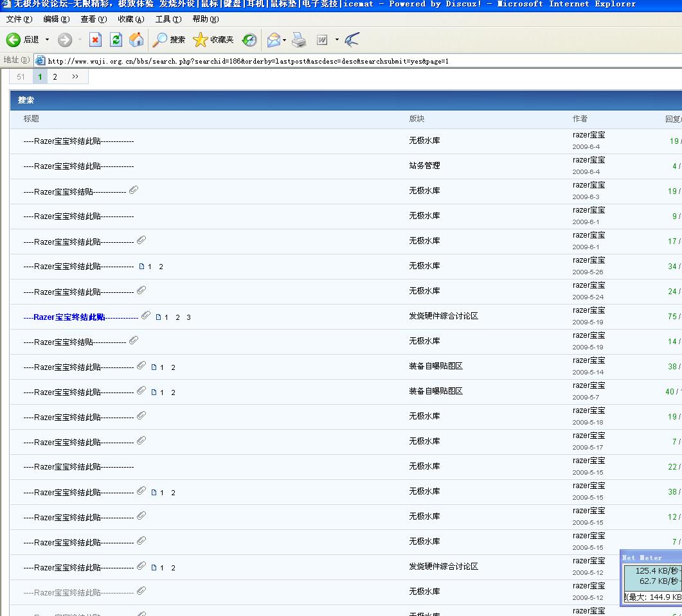Screen dimensions: 682x616
Task: Open the 工具(T) menu
Action: coord(167,19)
